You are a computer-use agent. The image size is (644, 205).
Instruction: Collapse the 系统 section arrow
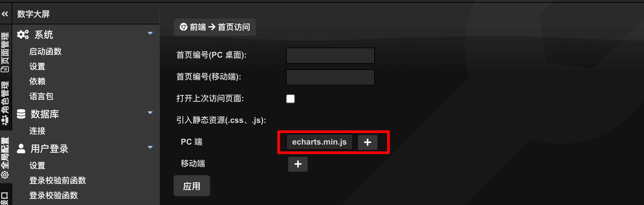(150, 33)
